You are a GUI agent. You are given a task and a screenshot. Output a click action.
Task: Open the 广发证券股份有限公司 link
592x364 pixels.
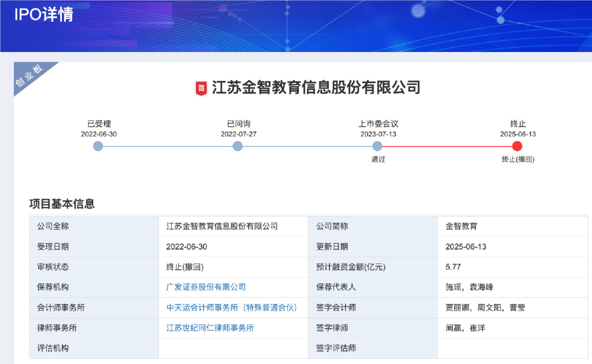coord(206,287)
